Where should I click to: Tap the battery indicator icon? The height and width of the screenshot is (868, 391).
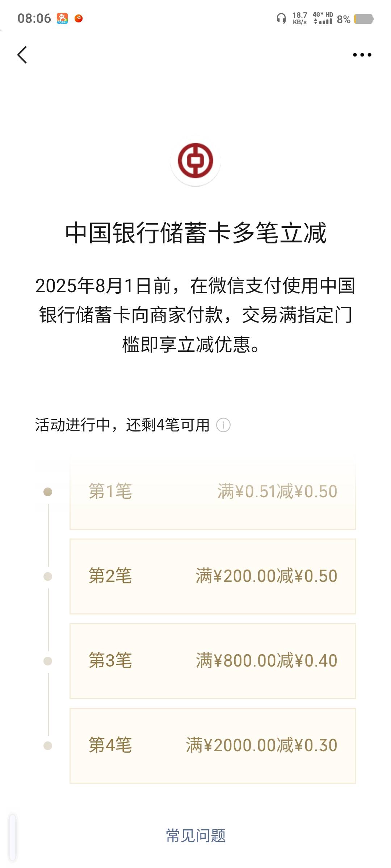point(363,19)
